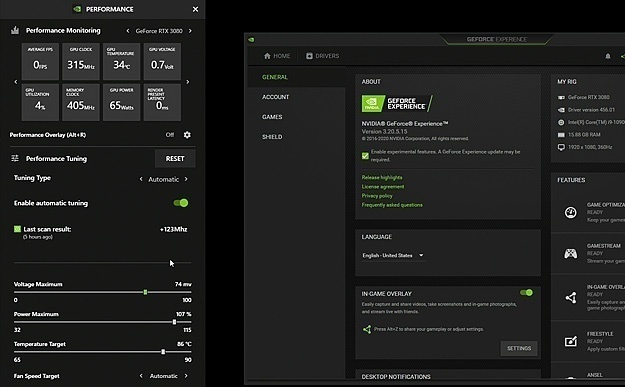Click Performance Overlay Off status
The height and width of the screenshot is (387, 625).
[x=170, y=135]
